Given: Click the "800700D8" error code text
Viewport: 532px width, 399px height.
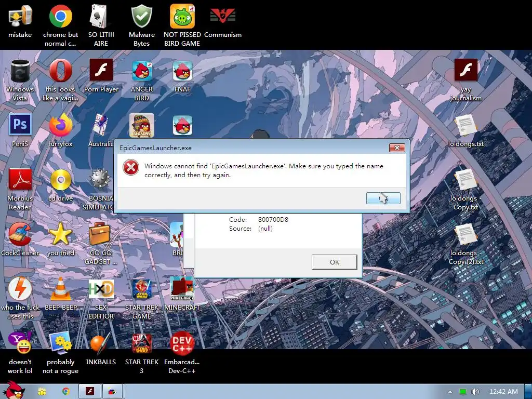Looking at the screenshot, I should coord(273,220).
